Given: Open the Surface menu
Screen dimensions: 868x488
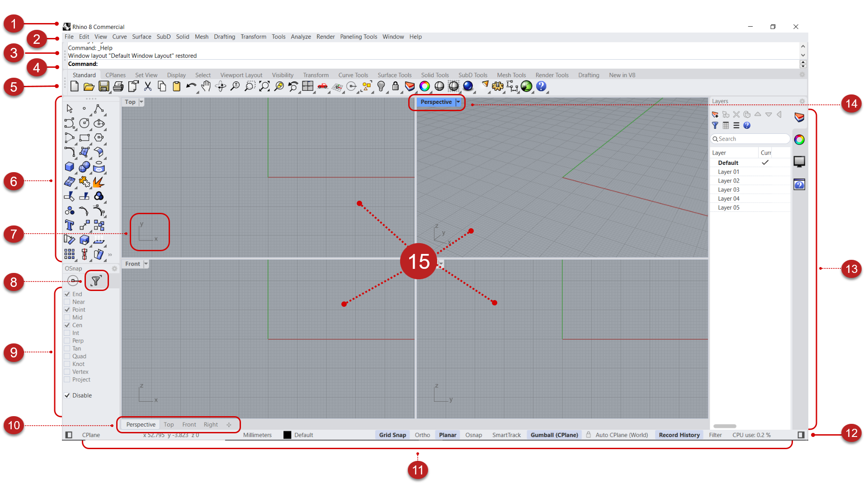Looking at the screenshot, I should click(x=142, y=37).
